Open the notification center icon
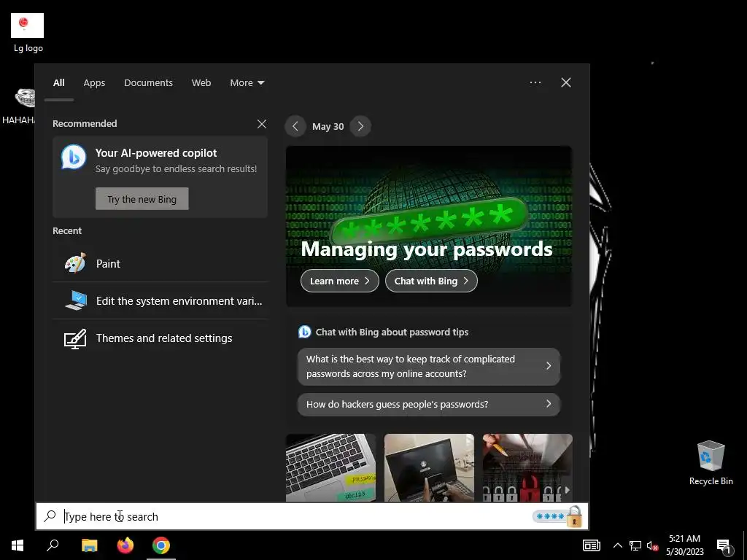Screen dimensions: 747x560 coord(724,546)
